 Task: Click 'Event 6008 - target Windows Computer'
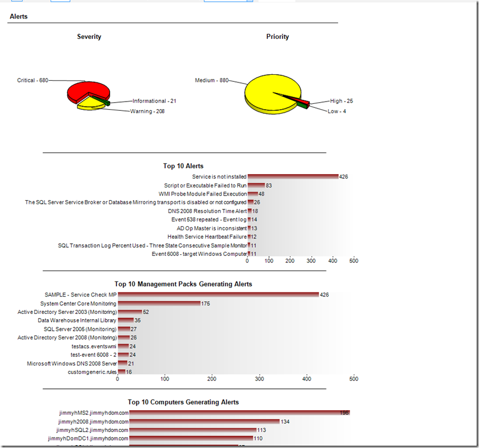pos(199,254)
